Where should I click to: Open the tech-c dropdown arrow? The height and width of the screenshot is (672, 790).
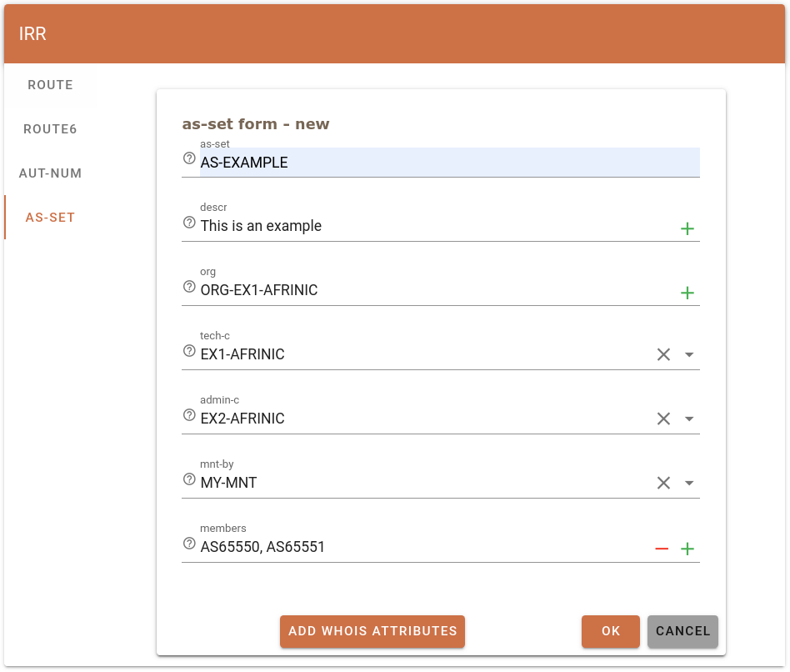tap(689, 354)
